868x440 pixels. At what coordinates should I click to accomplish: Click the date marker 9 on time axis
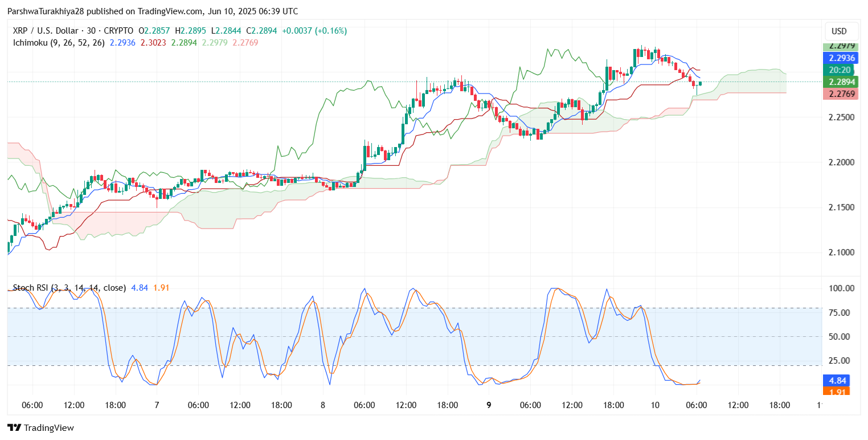[x=489, y=405]
